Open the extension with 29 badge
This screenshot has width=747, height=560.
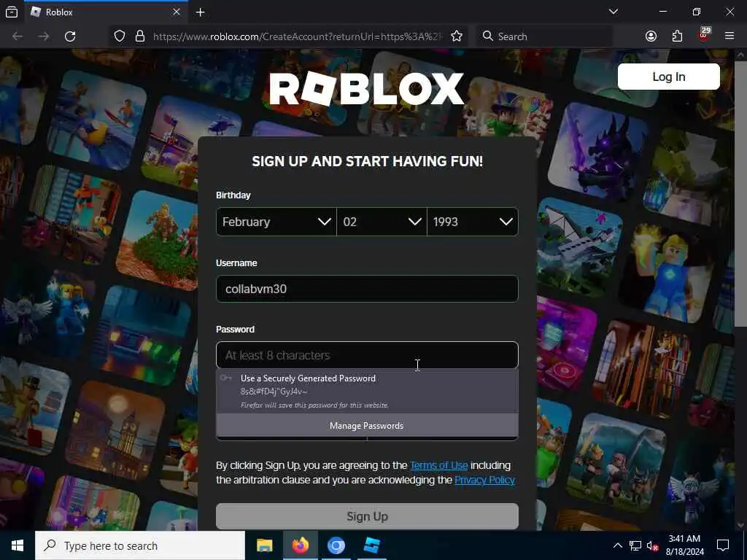[x=704, y=35]
